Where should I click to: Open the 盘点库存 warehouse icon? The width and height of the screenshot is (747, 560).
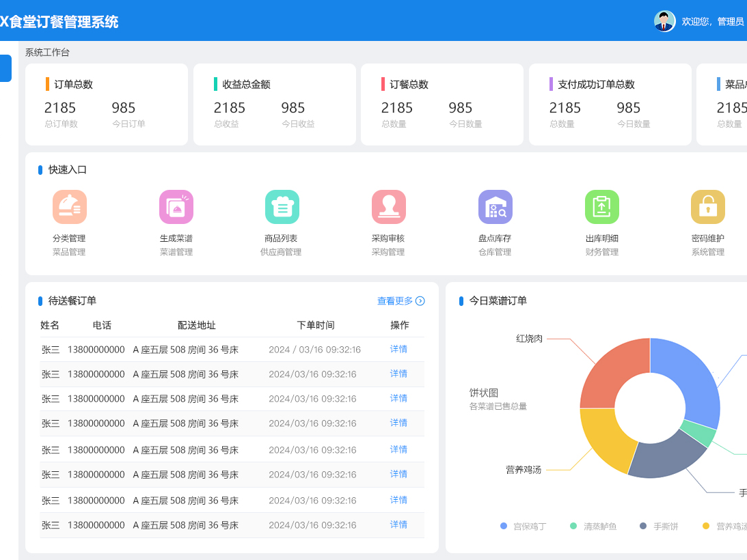click(495, 206)
